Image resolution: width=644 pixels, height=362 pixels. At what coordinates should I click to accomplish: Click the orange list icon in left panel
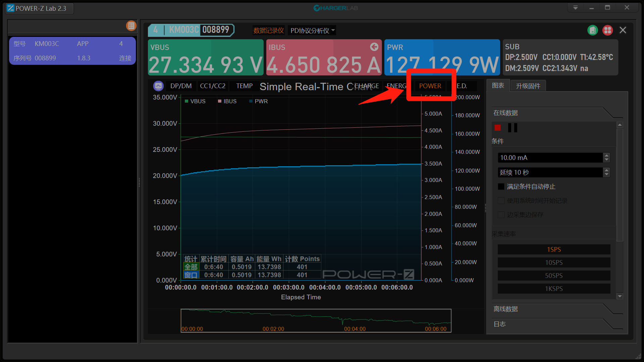coord(131,26)
